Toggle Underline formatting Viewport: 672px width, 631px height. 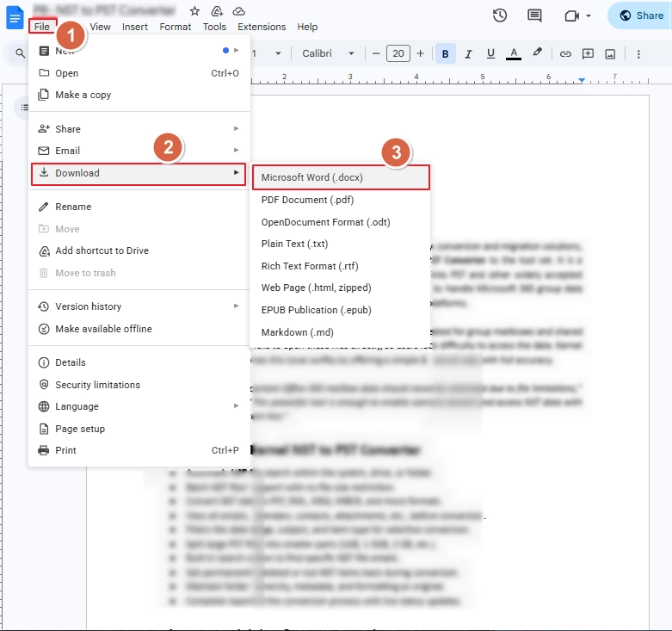coord(490,53)
